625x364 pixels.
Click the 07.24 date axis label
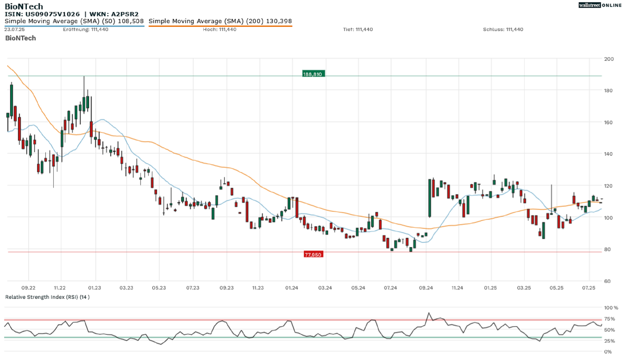tap(390, 288)
